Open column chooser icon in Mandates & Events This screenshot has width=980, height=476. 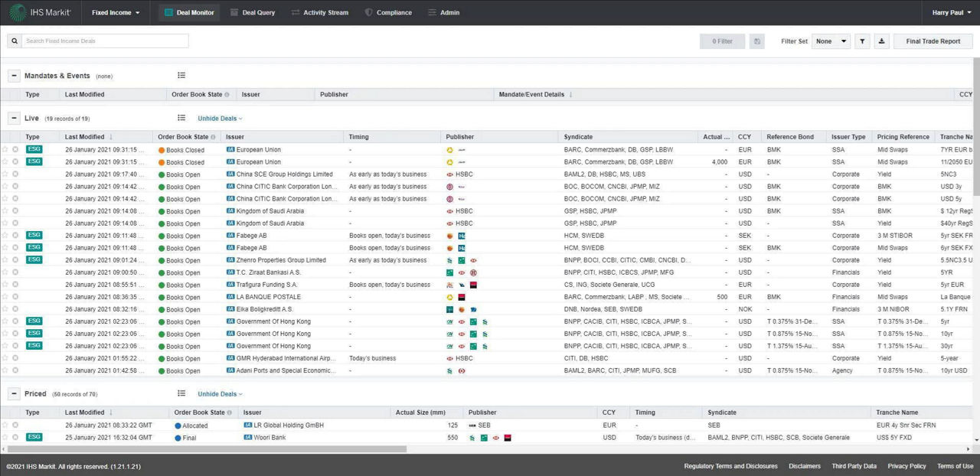tap(181, 76)
